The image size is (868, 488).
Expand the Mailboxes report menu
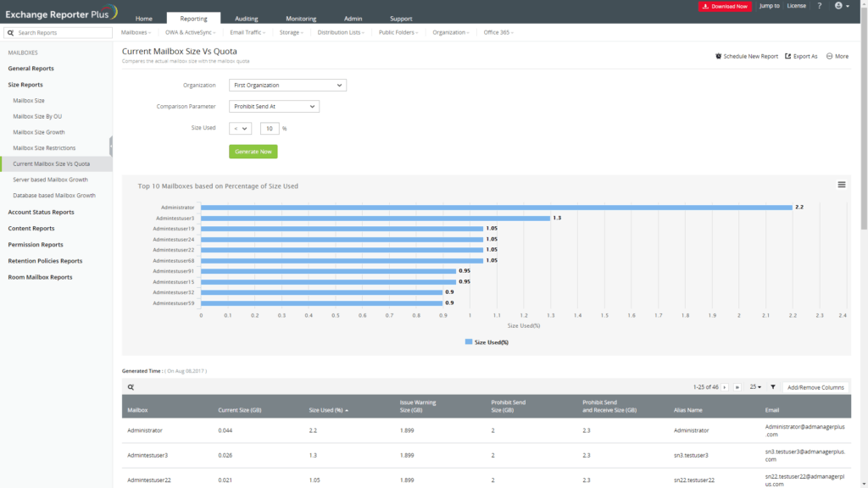(x=136, y=33)
